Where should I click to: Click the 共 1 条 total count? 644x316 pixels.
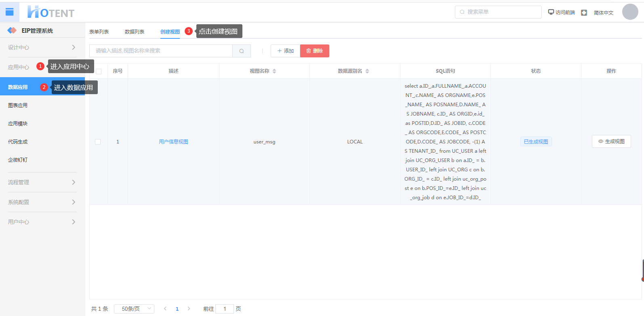100,309
